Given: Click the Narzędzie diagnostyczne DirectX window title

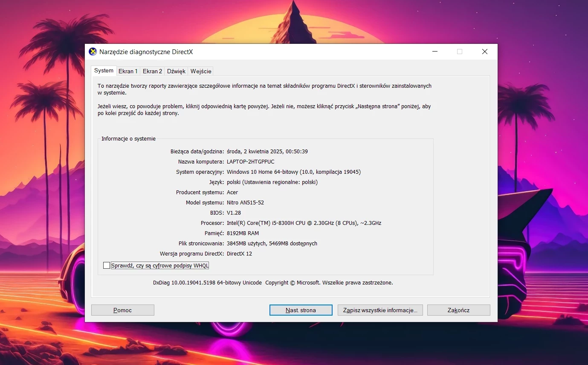Looking at the screenshot, I should pyautogui.click(x=146, y=52).
